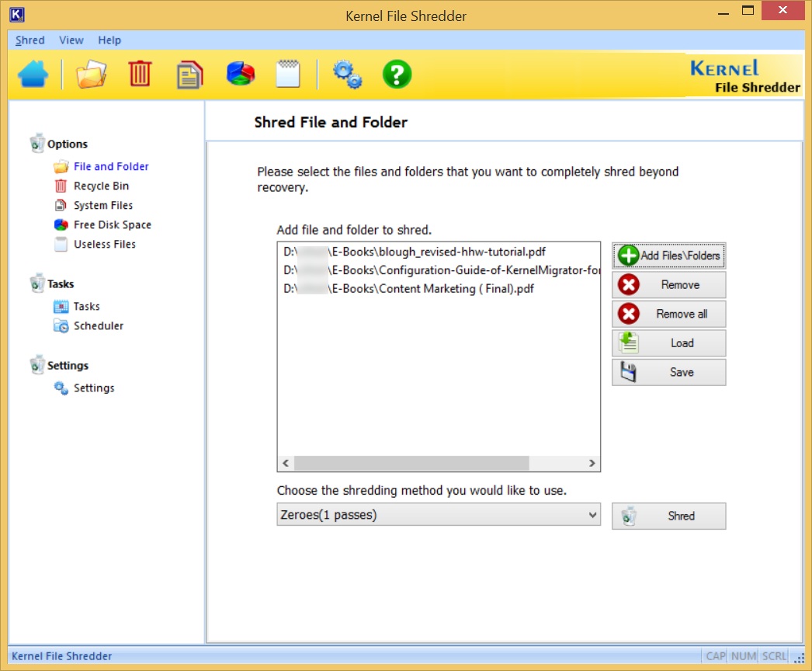812x671 pixels.
Task: Select the System Files toolbar icon
Action: coord(189,75)
